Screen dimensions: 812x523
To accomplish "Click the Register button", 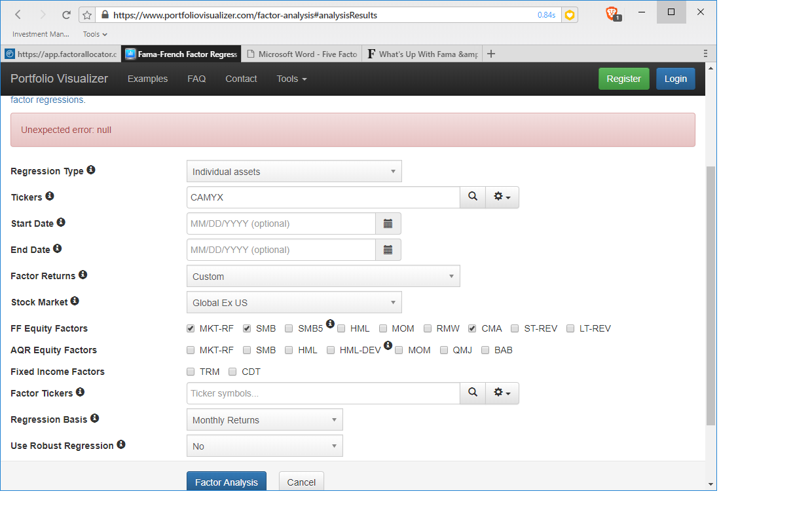I will tap(624, 79).
